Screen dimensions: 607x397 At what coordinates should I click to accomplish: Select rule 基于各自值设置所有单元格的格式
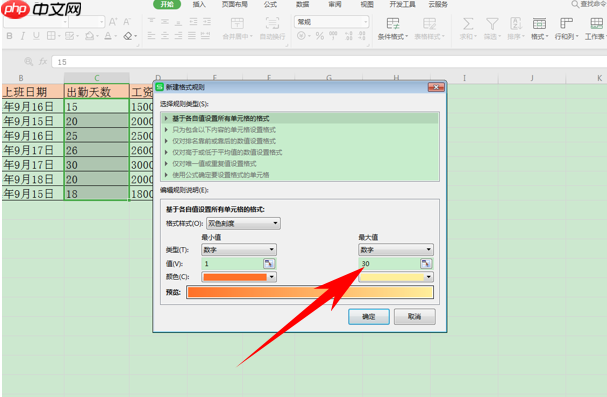pos(300,118)
